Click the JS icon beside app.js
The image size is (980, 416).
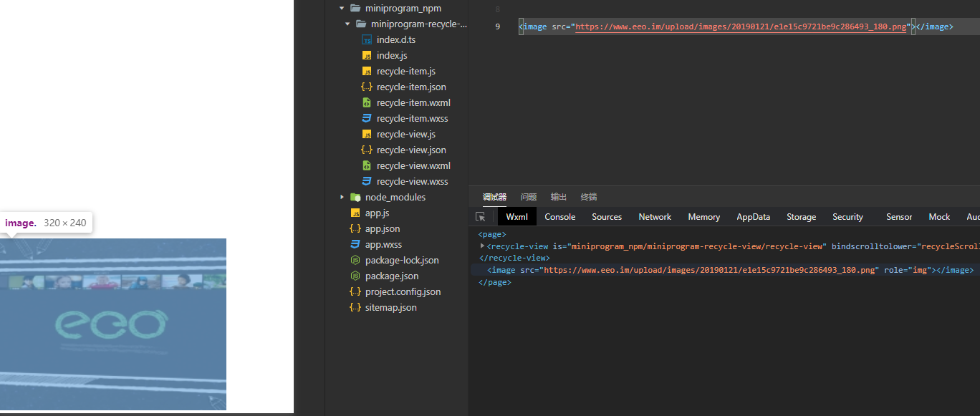tap(355, 213)
